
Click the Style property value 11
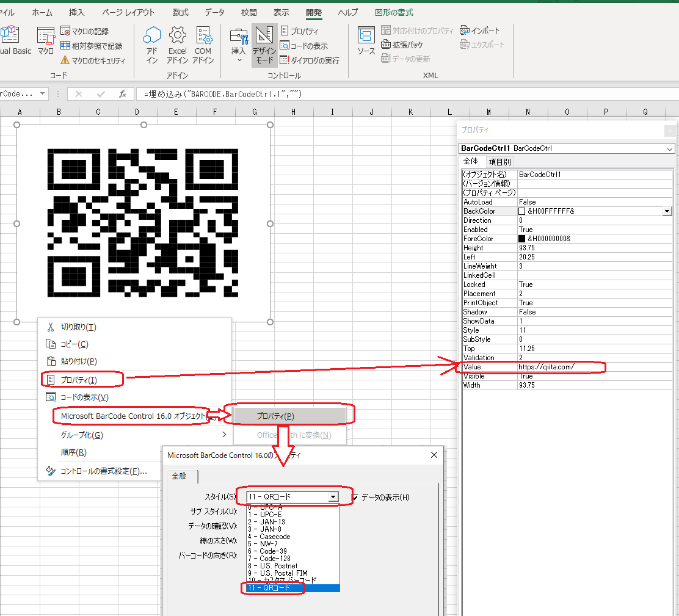[595, 330]
